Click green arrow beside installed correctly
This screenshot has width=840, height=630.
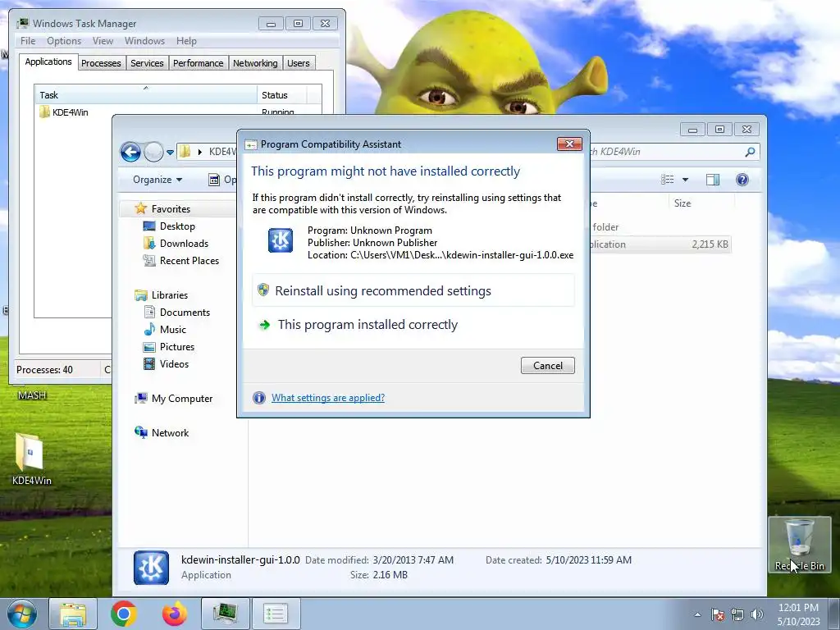click(264, 325)
